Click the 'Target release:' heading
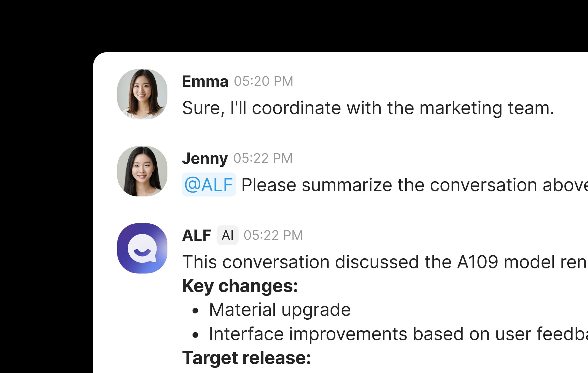Screen dimensions: 588x373 tap(246, 358)
